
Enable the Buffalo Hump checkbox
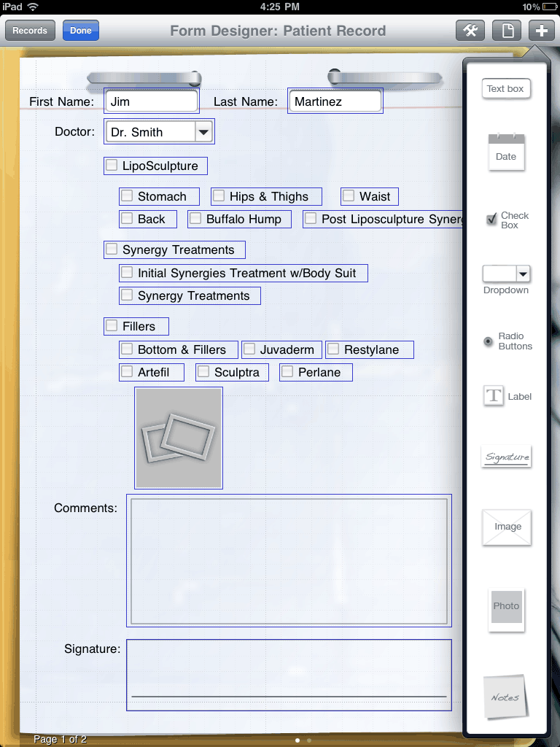pyautogui.click(x=195, y=219)
